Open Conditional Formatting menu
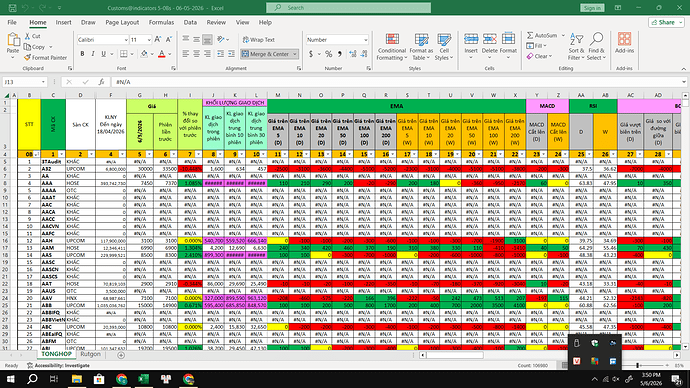 [x=392, y=47]
